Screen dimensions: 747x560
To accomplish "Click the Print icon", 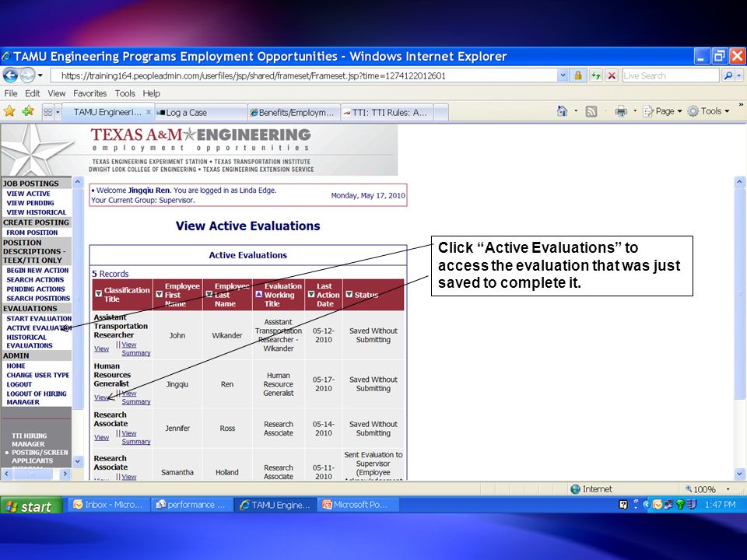I will (621, 111).
